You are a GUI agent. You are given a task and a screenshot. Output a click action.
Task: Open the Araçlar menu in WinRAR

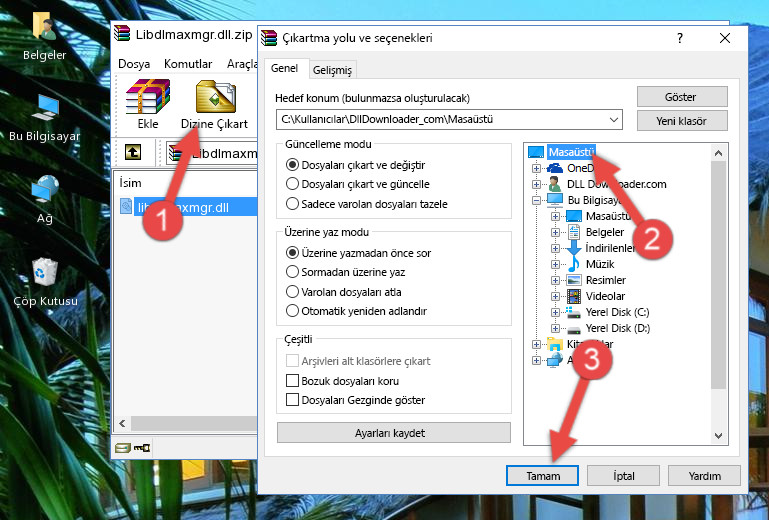click(242, 64)
